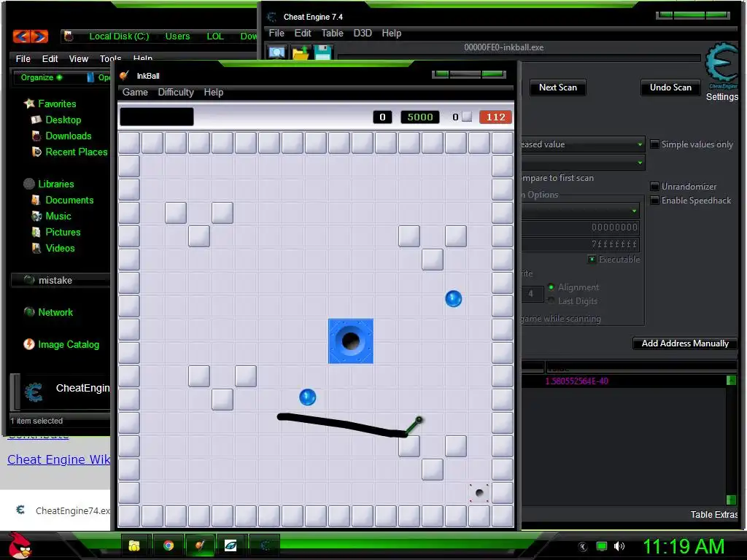This screenshot has width=747, height=560.
Task: Click the Pictures library icon
Action: tap(36, 233)
